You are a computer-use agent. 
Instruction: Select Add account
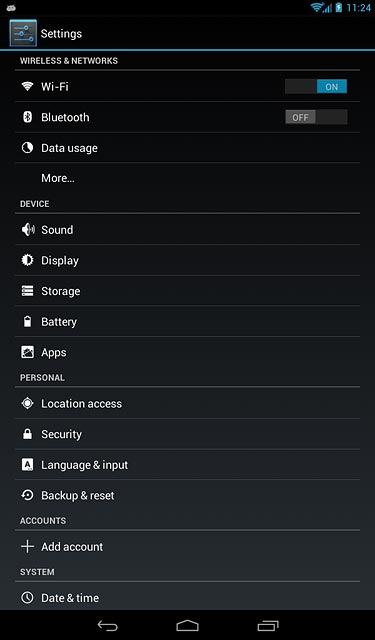coord(187,547)
